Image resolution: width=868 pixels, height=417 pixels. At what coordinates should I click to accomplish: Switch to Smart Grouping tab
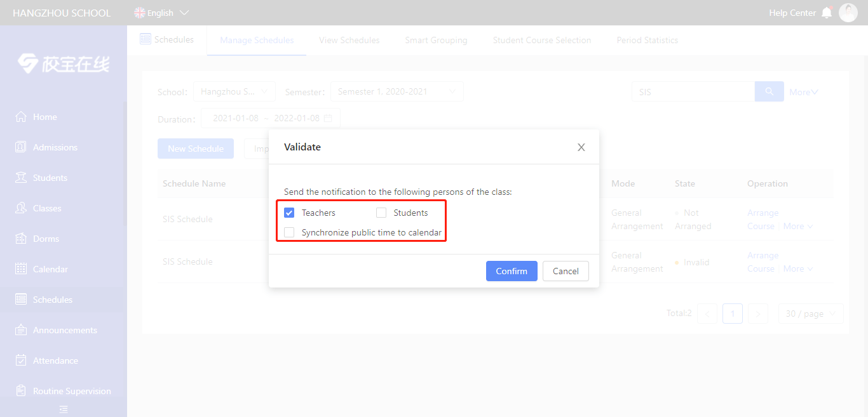pos(436,40)
